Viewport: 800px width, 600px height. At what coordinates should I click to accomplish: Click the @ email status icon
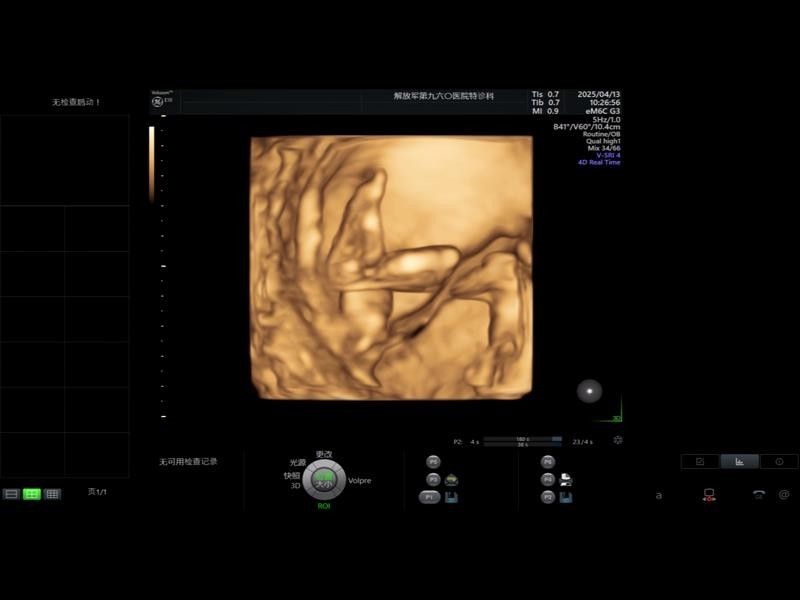click(x=784, y=494)
